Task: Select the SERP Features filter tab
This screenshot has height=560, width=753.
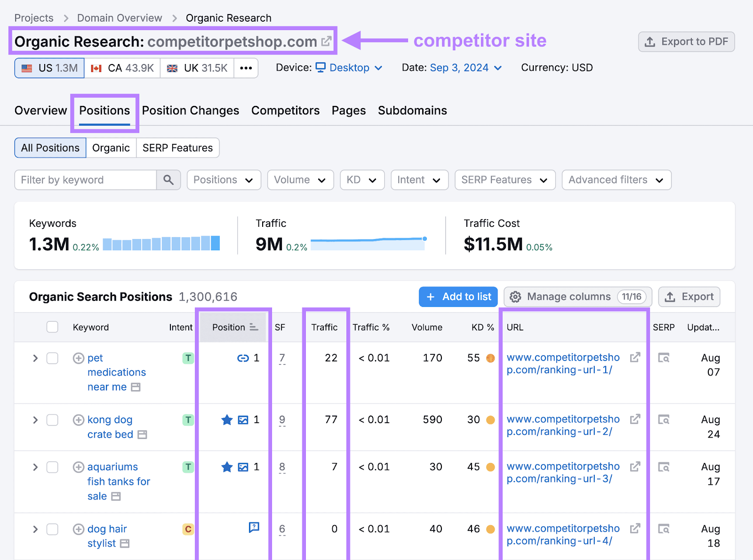Action: point(177,147)
